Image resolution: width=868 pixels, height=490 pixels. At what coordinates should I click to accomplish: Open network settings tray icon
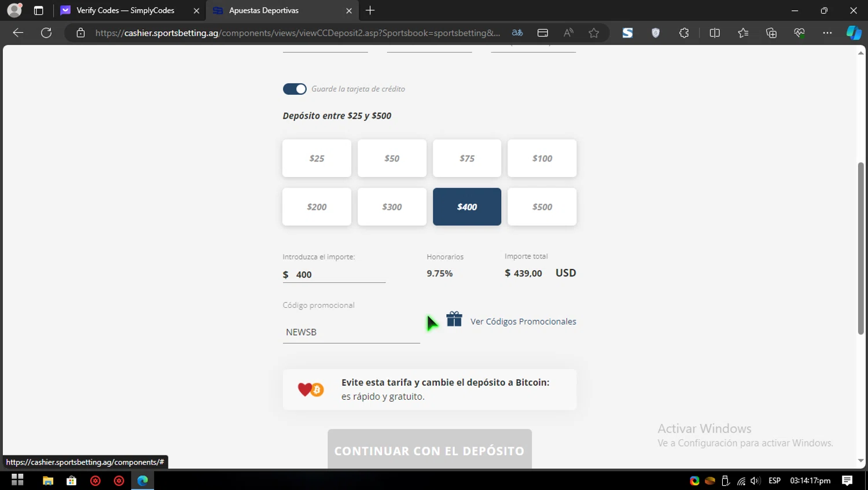[x=741, y=481]
